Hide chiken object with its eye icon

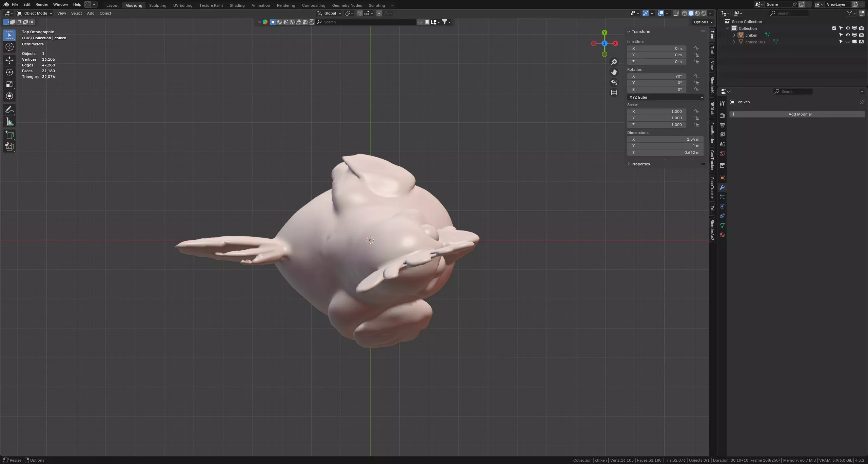[848, 35]
